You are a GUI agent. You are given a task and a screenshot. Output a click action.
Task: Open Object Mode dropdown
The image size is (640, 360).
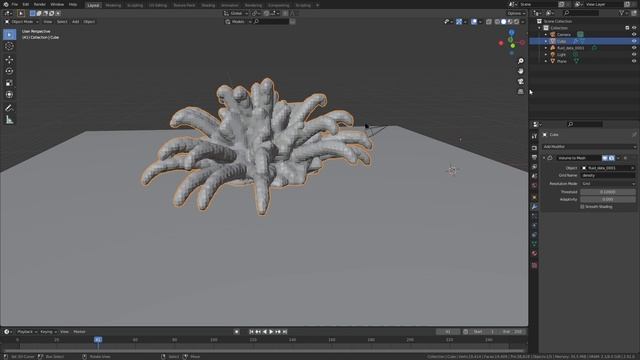pyautogui.click(x=22, y=22)
